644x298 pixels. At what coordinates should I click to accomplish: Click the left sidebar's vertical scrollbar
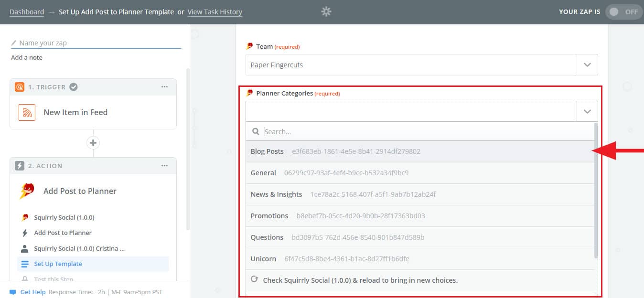click(x=188, y=149)
